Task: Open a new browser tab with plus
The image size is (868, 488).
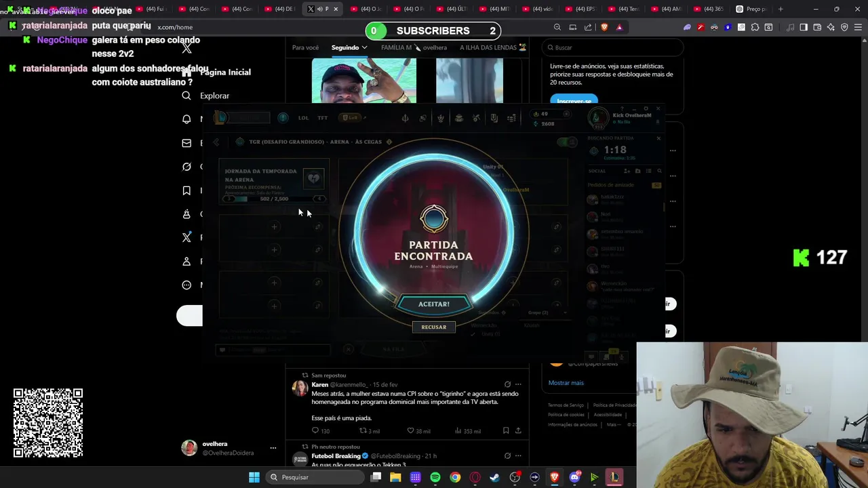Action: click(x=781, y=9)
